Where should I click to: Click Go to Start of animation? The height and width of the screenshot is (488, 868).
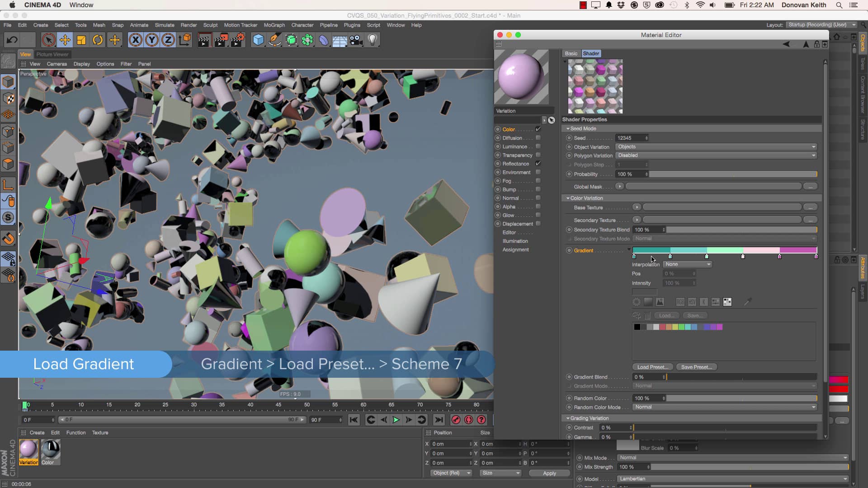pos(354,420)
